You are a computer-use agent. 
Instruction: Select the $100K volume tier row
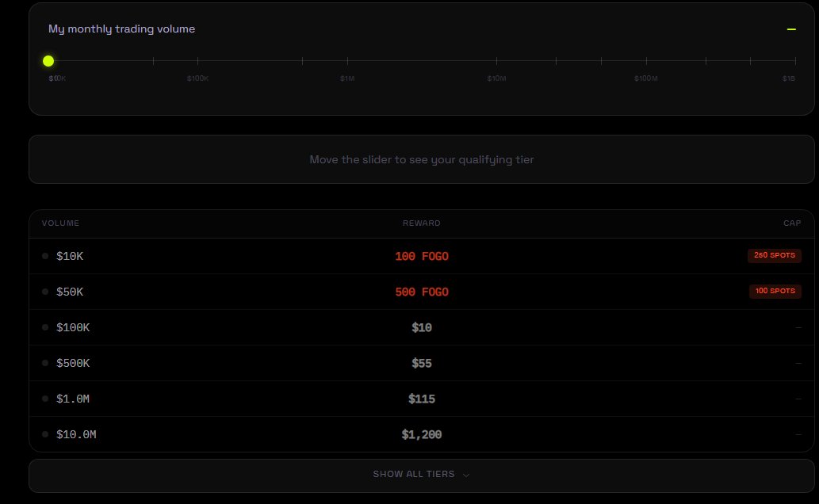pyautogui.click(x=422, y=327)
